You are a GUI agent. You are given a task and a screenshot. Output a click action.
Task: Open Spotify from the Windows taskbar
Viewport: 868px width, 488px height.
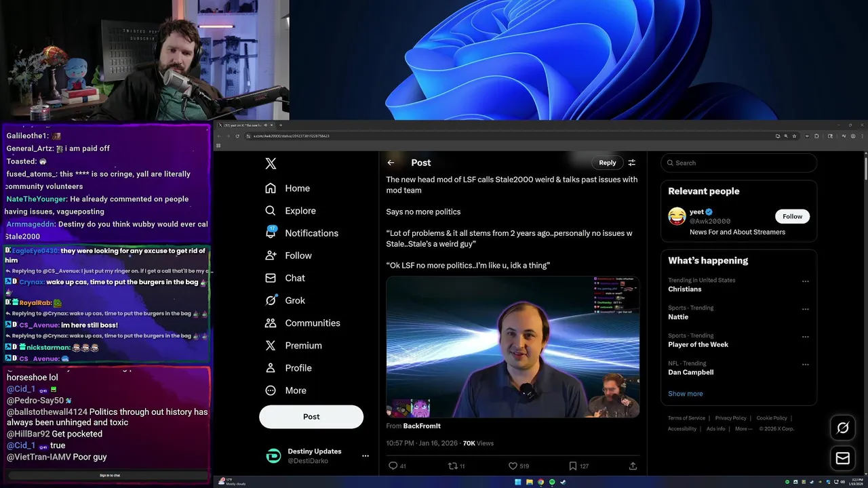[x=551, y=482]
